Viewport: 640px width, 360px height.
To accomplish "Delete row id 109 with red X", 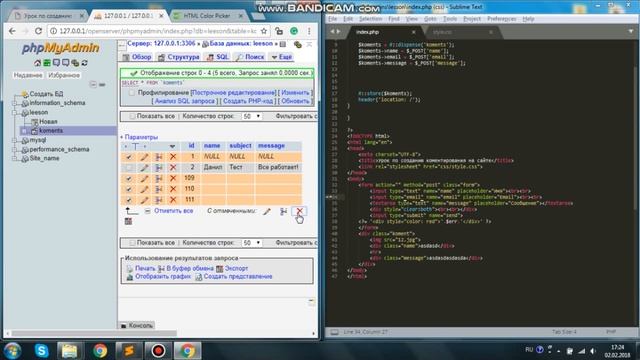I will tap(173, 178).
